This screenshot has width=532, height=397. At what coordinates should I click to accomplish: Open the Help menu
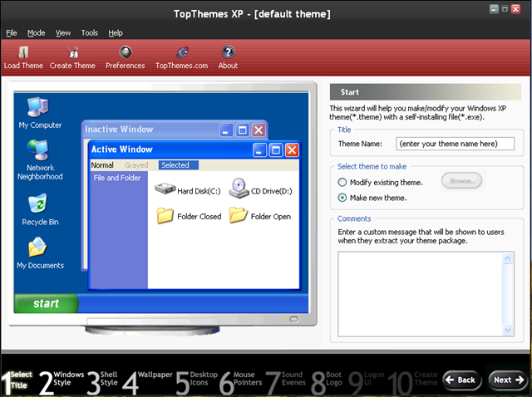[x=116, y=33]
